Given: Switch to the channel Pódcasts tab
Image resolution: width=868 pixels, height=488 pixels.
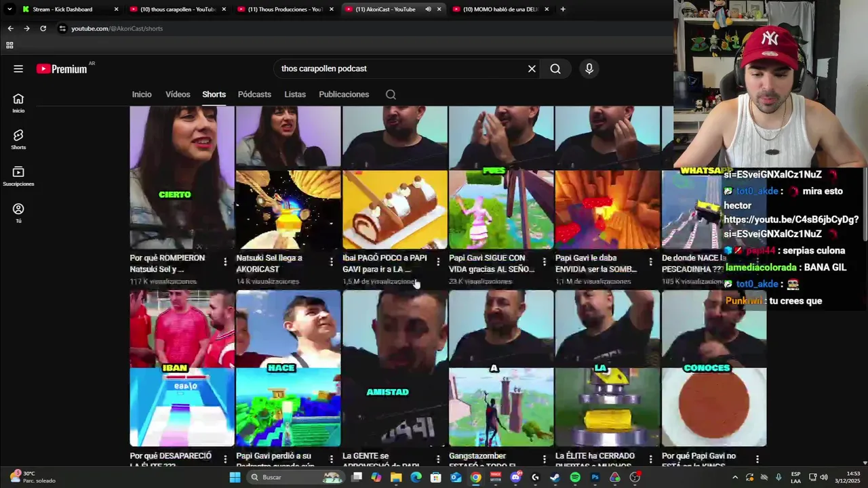Looking at the screenshot, I should pyautogui.click(x=254, y=94).
